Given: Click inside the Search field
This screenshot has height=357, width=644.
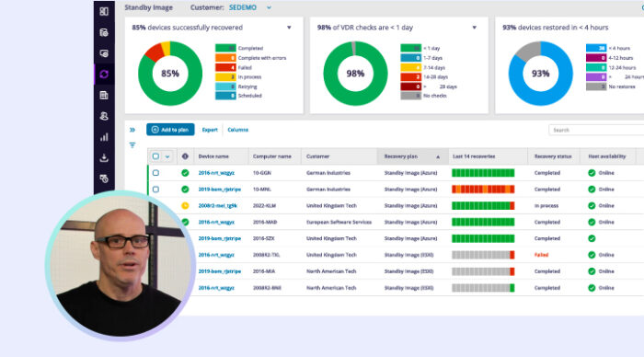Looking at the screenshot, I should (596, 131).
